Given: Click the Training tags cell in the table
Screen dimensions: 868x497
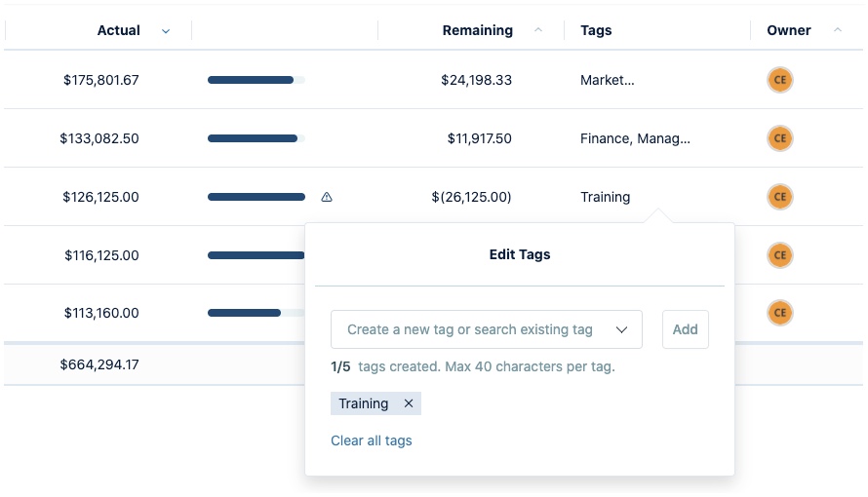Looking at the screenshot, I should tap(605, 197).
